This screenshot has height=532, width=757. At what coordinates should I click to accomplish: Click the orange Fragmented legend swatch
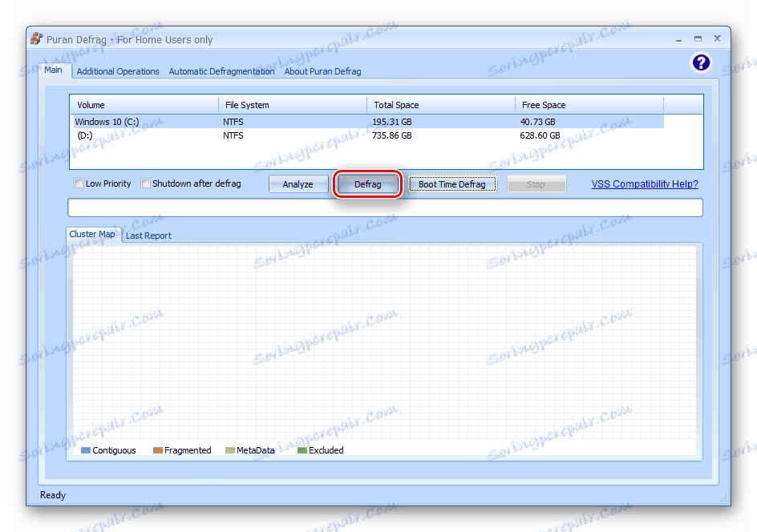(x=158, y=450)
